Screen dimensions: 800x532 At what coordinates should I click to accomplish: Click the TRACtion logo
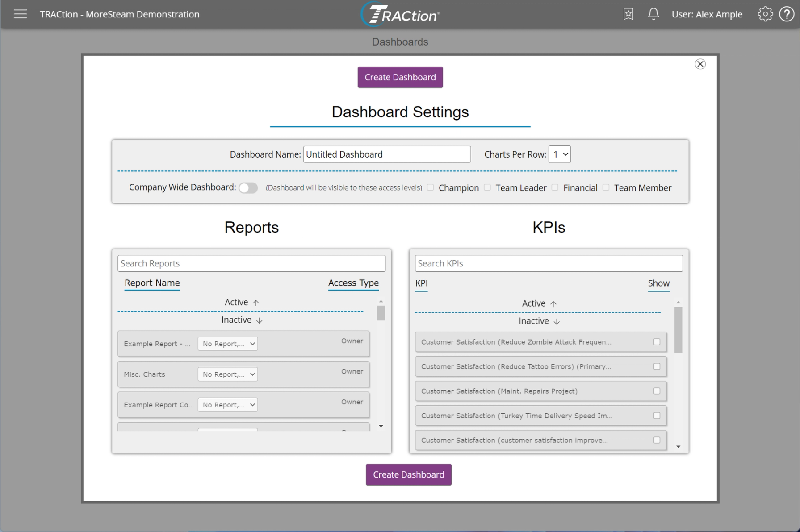click(400, 14)
